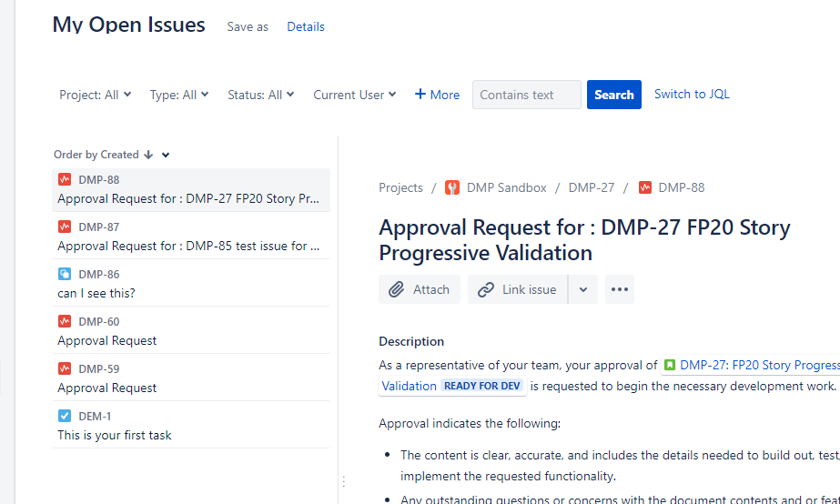Open DMP Sandbox breadcrumb link
The image size is (840, 504).
(506, 187)
